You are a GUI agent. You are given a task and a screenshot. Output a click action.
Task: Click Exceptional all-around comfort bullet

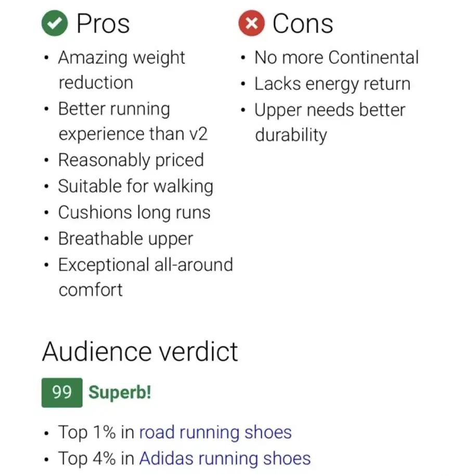click(x=146, y=277)
